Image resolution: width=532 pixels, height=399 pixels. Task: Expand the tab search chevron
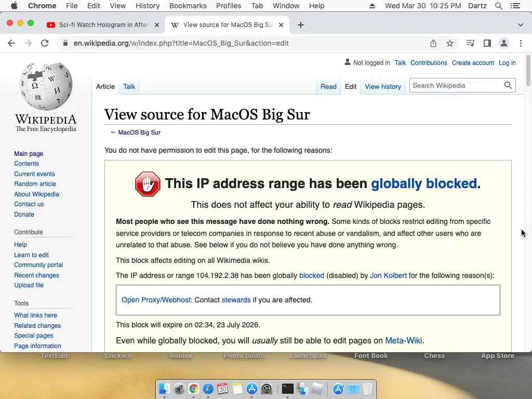coord(521,25)
